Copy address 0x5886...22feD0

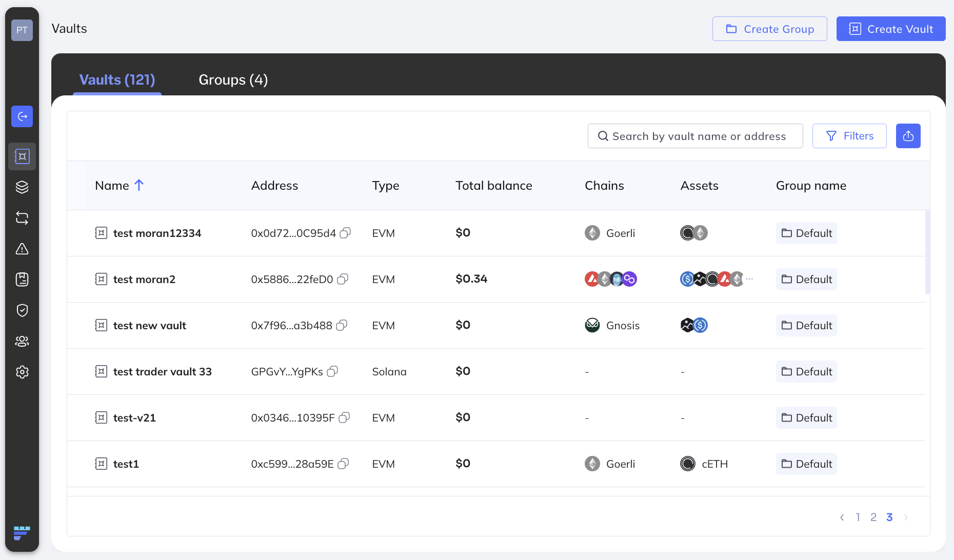pos(343,279)
